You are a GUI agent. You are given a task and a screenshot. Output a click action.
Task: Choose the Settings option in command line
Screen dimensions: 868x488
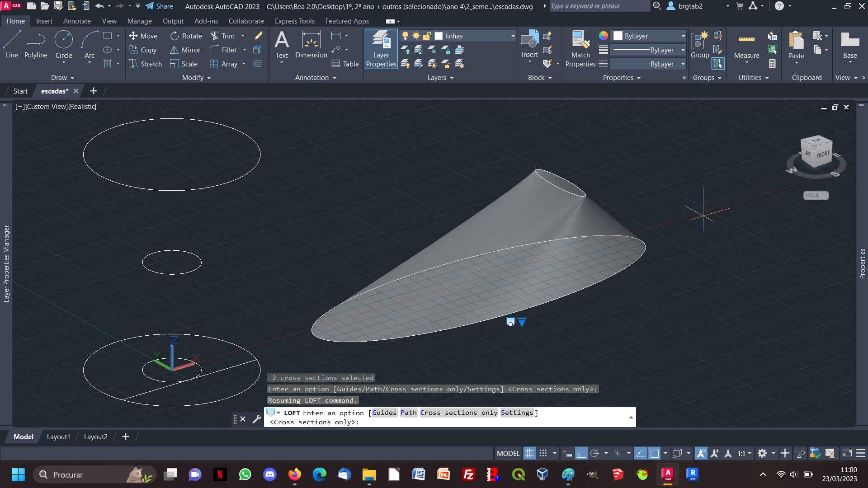[517, 413]
